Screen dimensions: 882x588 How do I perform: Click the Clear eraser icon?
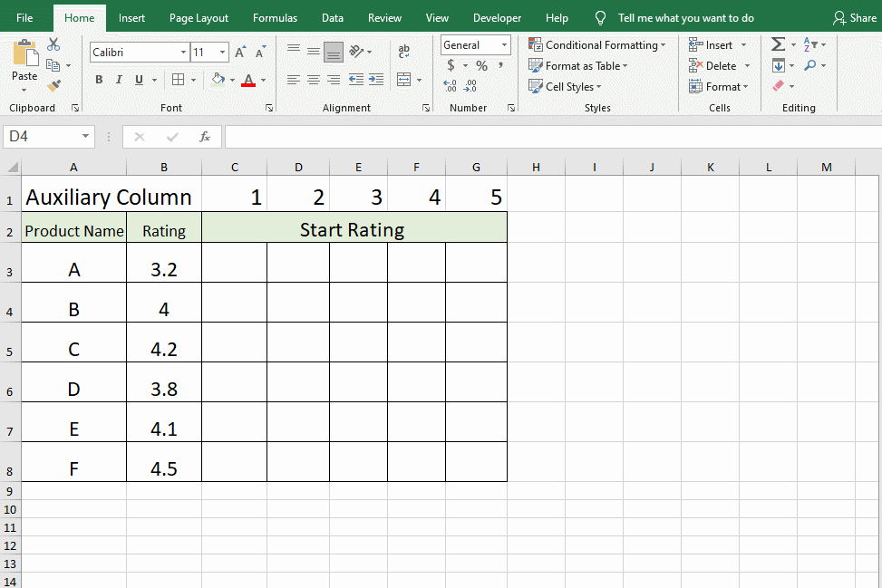click(779, 86)
